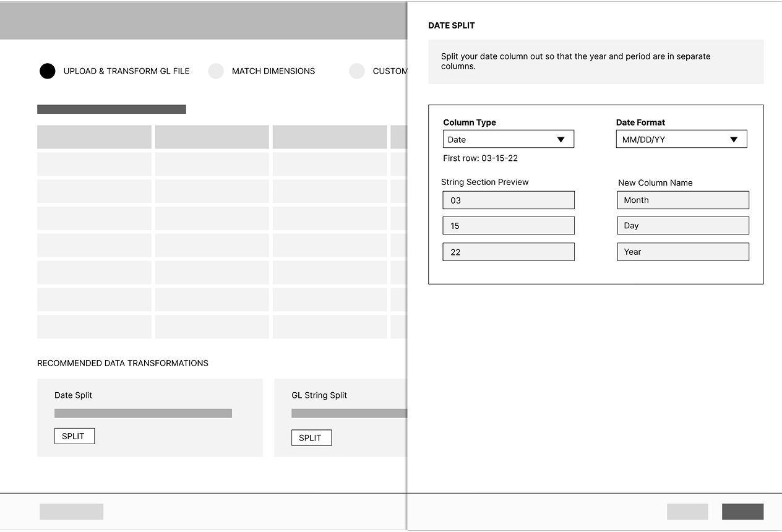Open the Date Format dropdown showing MM/DD/YY

pos(681,139)
